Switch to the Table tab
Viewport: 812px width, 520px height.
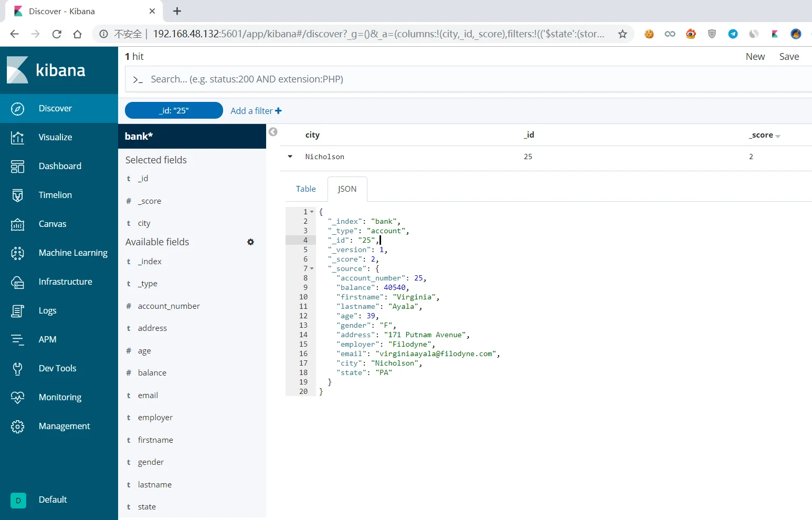305,189
